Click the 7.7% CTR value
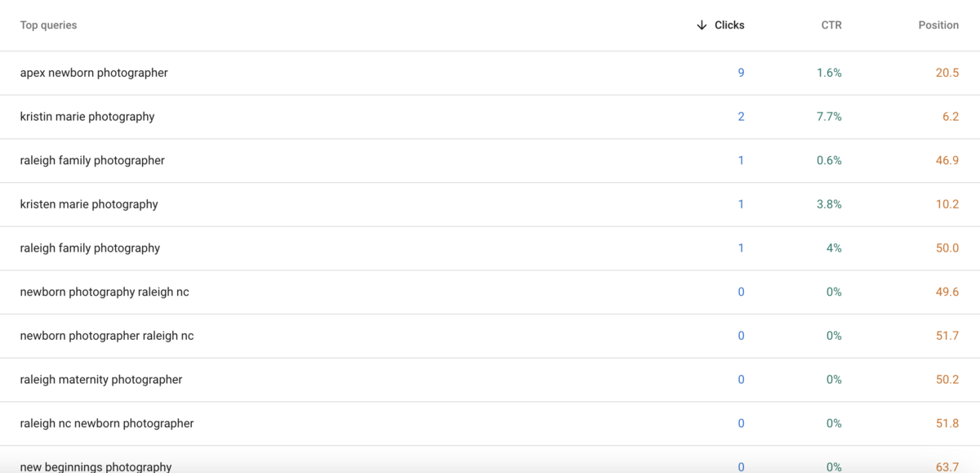 coord(829,117)
